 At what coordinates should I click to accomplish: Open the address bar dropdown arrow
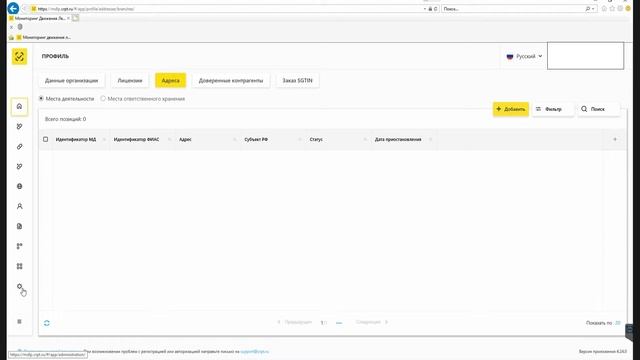[425, 9]
